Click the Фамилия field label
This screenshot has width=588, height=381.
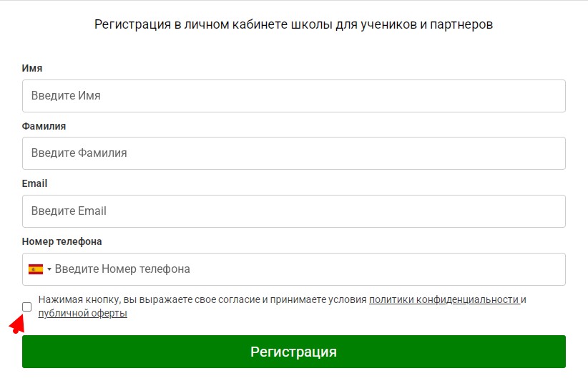44,126
